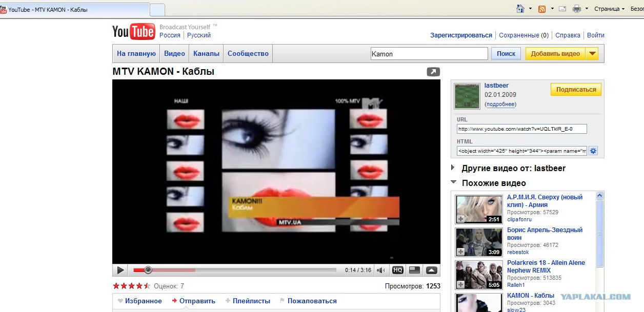Open the А.Р.М.И.Я. Сверху video title link
The image size is (644, 312).
(545, 201)
